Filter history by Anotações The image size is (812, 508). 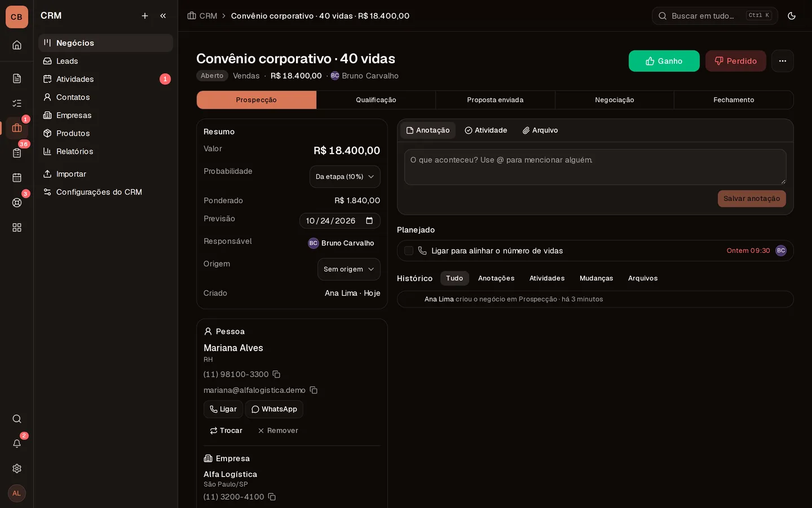(x=496, y=278)
